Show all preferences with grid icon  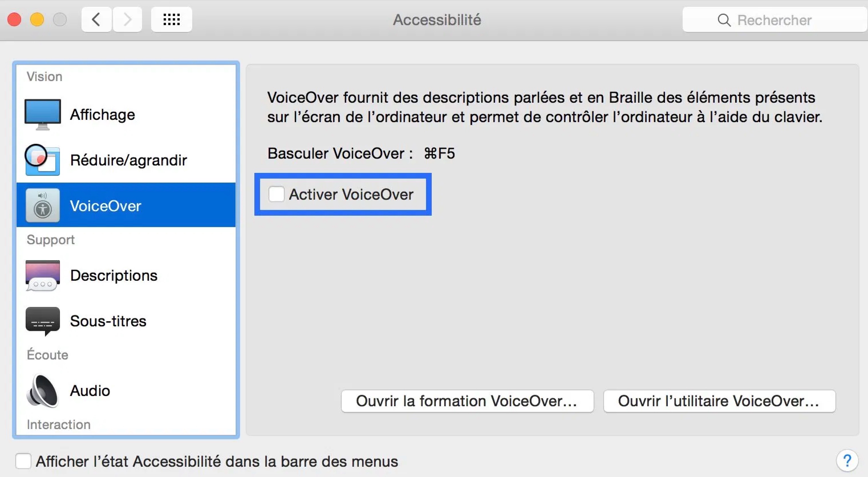click(171, 20)
